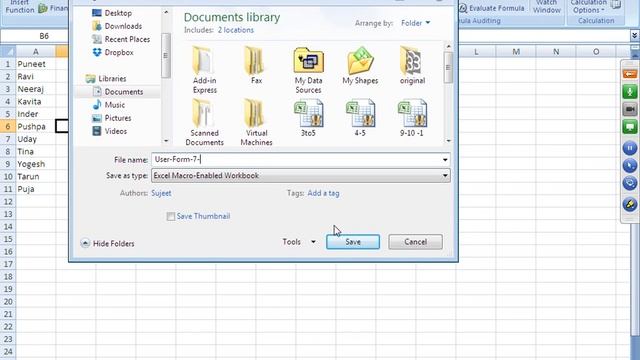Enable the Save Thumbnail checkbox

coord(171,216)
